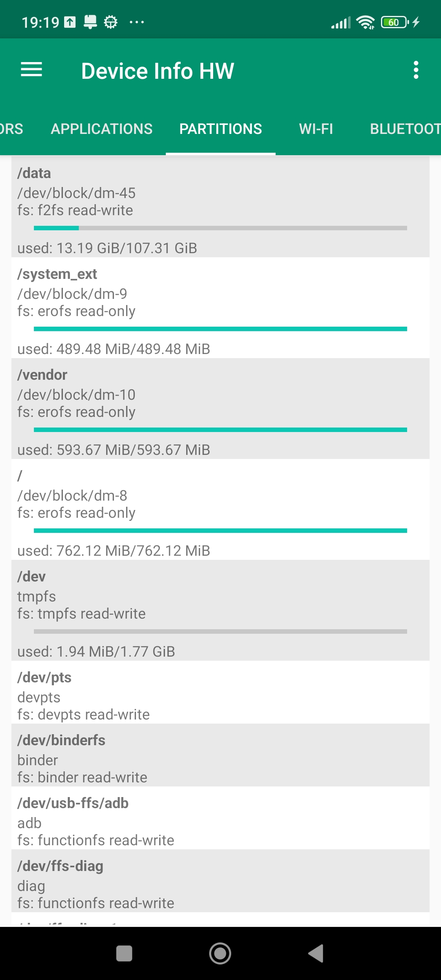Switch to the BLUETOOTH tab
This screenshot has width=441, height=980.
[404, 129]
